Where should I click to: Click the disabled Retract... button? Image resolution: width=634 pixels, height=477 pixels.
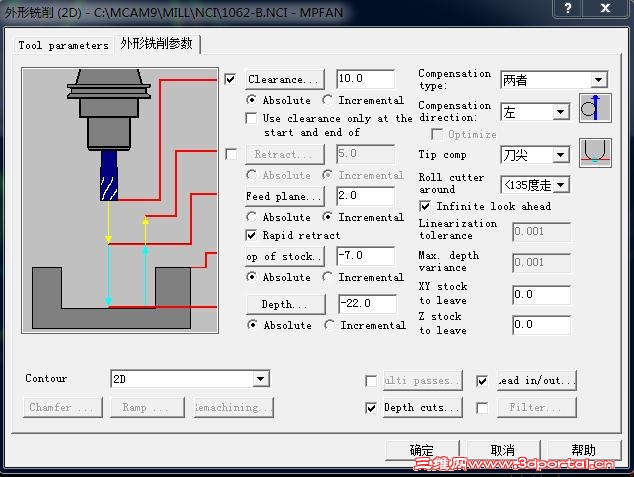(x=285, y=154)
